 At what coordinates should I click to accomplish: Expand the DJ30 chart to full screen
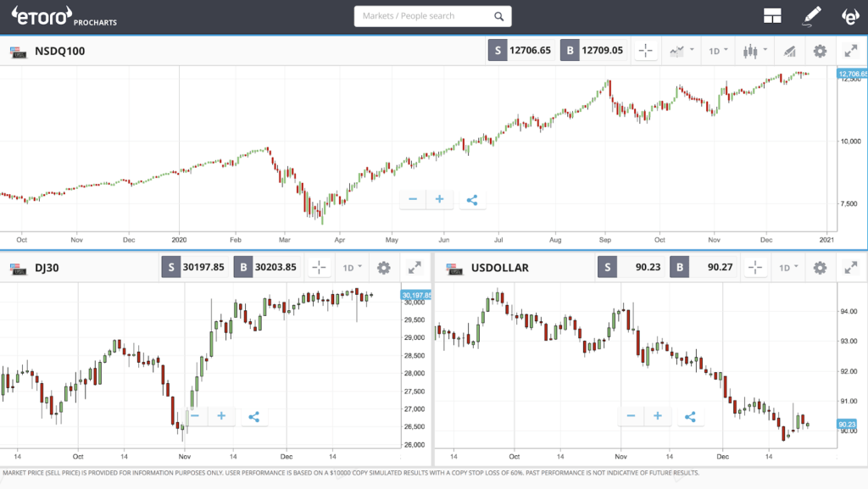coord(415,268)
